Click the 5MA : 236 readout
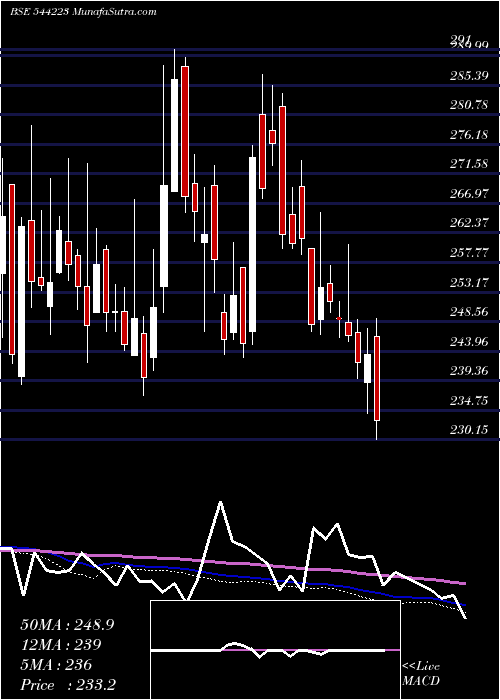The image size is (500, 700). tap(56, 665)
